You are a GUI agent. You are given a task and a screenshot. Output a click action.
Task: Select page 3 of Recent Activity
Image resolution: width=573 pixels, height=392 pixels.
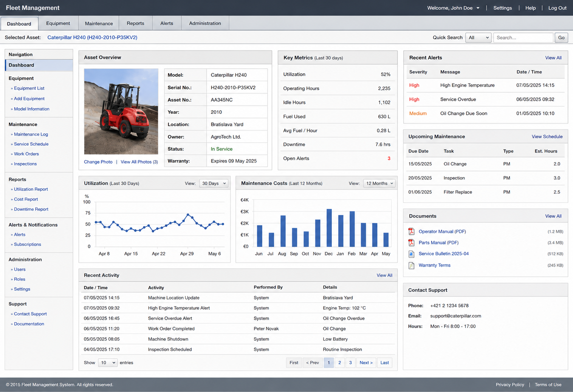[x=350, y=363]
